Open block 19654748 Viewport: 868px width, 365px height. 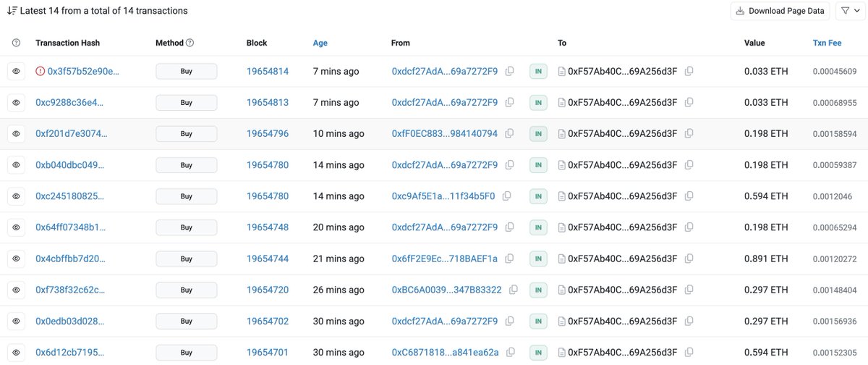268,227
